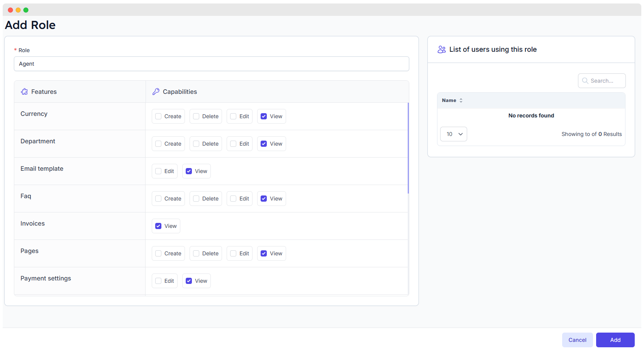Viewport: 644px width, 355px height.
Task: Check Delete capability for Faq
Action: [196, 199]
